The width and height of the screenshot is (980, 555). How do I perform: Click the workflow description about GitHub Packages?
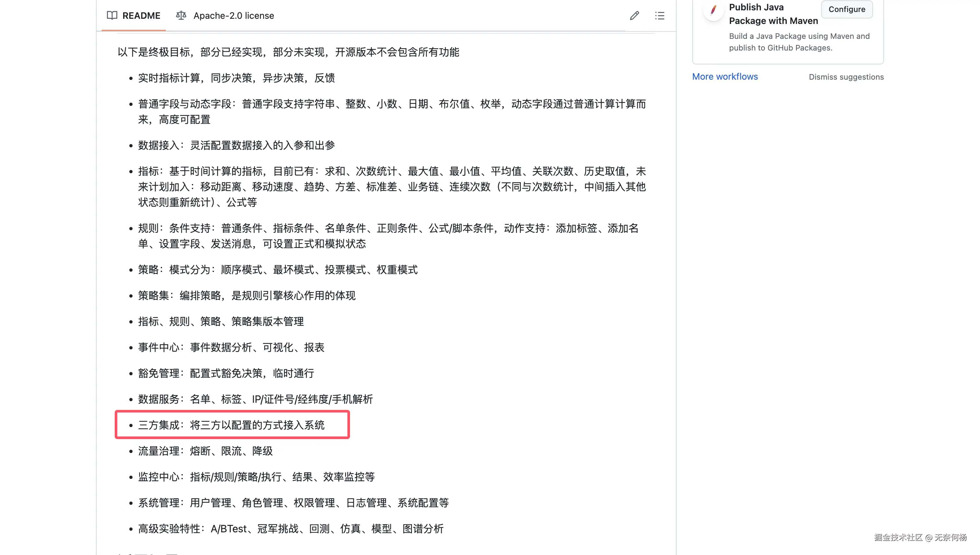pyautogui.click(x=799, y=42)
